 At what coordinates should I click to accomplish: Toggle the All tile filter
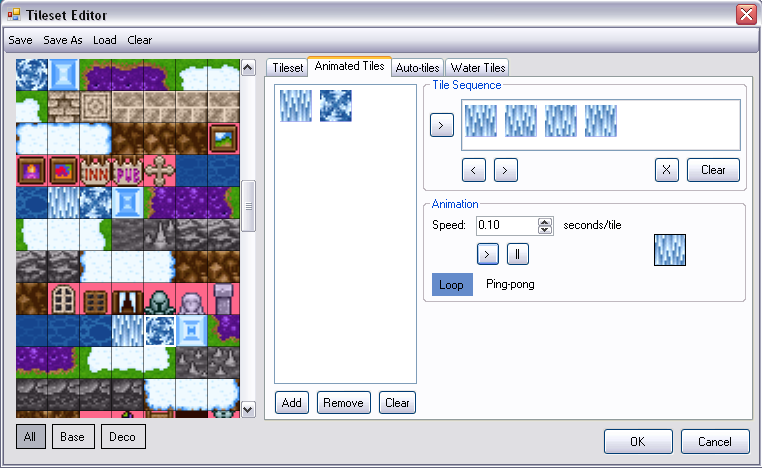(x=31, y=437)
